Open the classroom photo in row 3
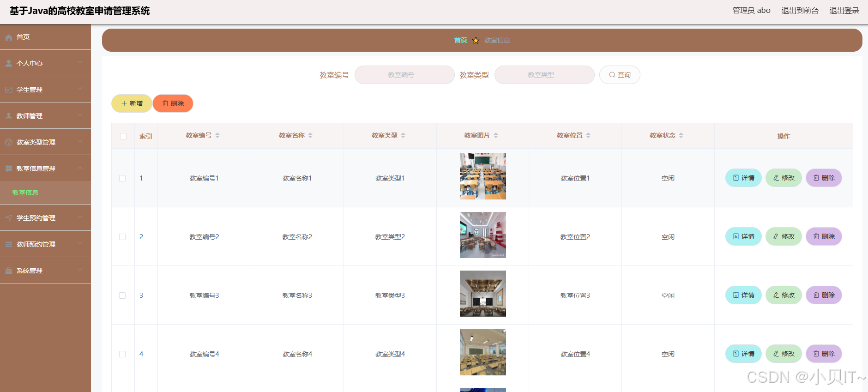 (x=483, y=294)
